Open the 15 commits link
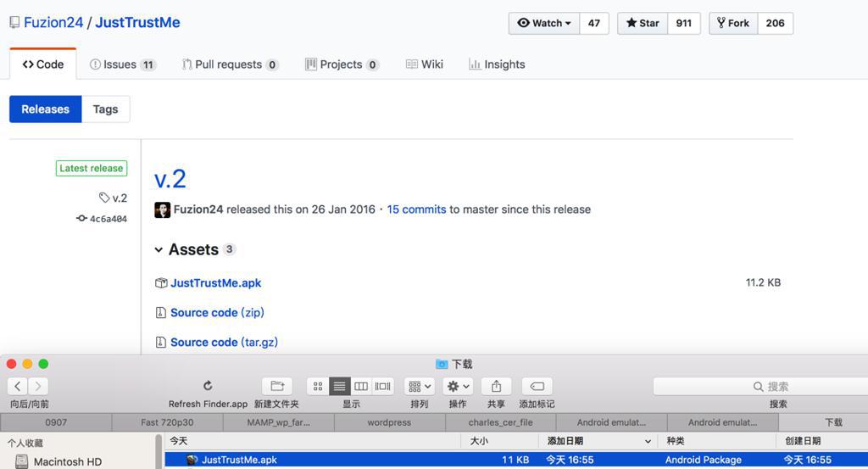The height and width of the screenshot is (469, 868). pyautogui.click(x=416, y=209)
